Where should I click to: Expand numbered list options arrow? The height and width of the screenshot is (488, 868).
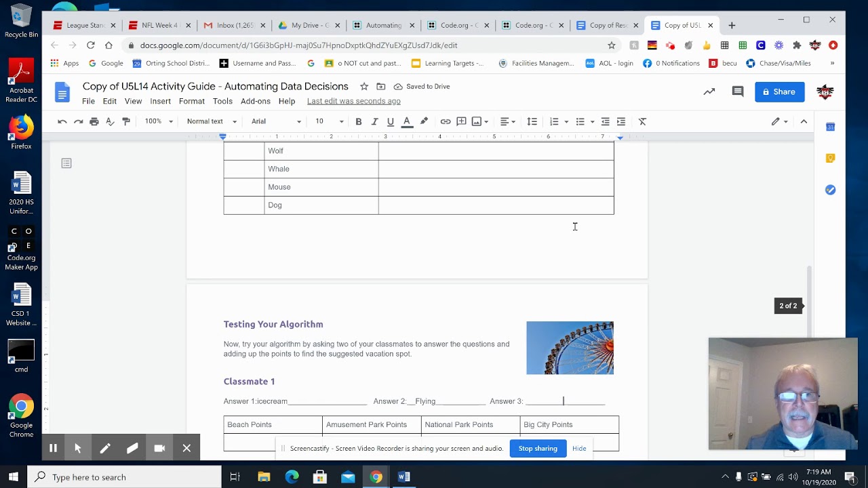pyautogui.click(x=566, y=122)
